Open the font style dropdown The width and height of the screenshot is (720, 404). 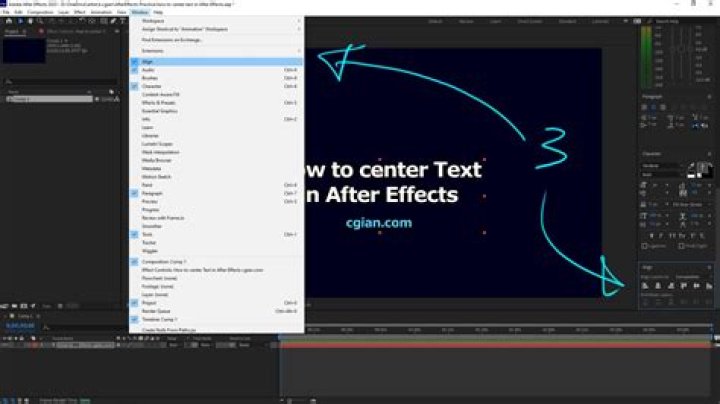pyautogui.click(x=661, y=174)
